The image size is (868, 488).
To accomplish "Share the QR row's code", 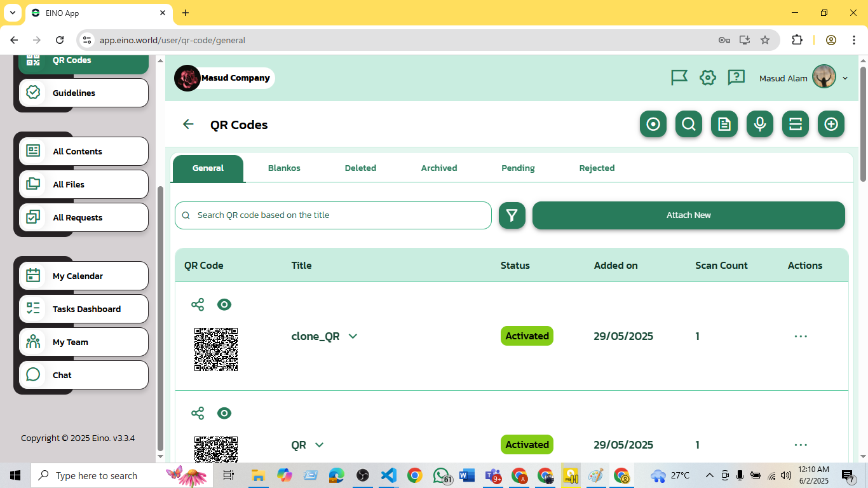I will click(x=198, y=413).
